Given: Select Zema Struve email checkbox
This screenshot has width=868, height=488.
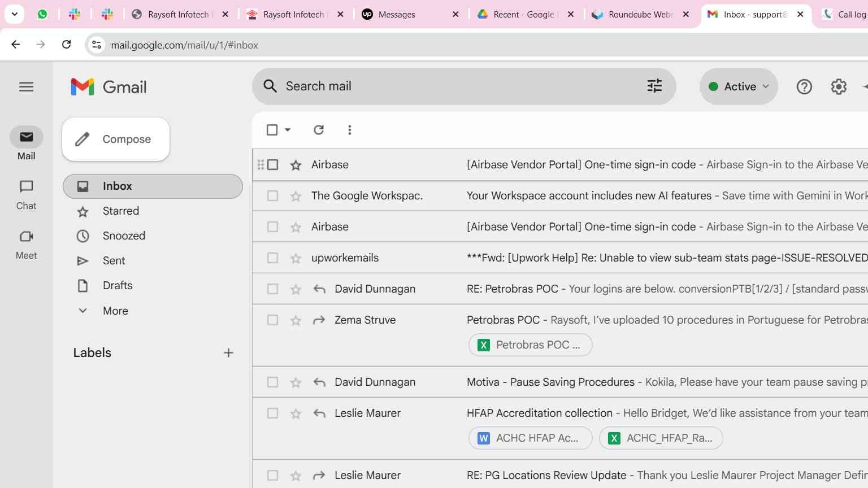Looking at the screenshot, I should pos(272,320).
